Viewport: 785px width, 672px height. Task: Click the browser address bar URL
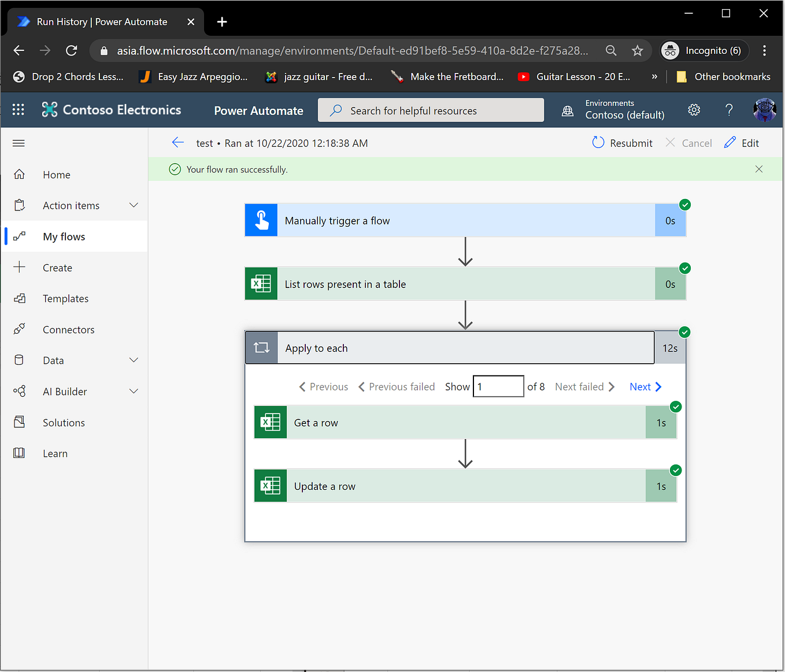coord(353,51)
